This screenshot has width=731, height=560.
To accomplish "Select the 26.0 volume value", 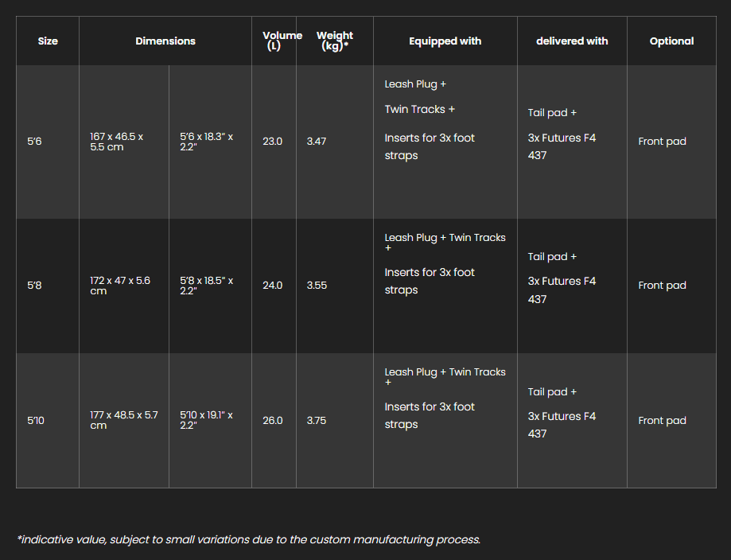I will (x=273, y=421).
